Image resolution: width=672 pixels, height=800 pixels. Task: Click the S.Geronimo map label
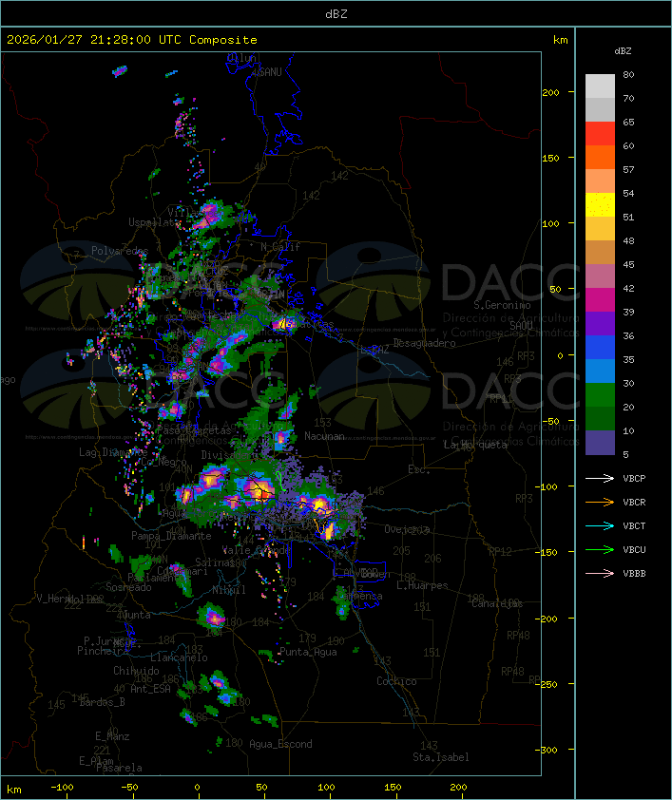pyautogui.click(x=502, y=305)
